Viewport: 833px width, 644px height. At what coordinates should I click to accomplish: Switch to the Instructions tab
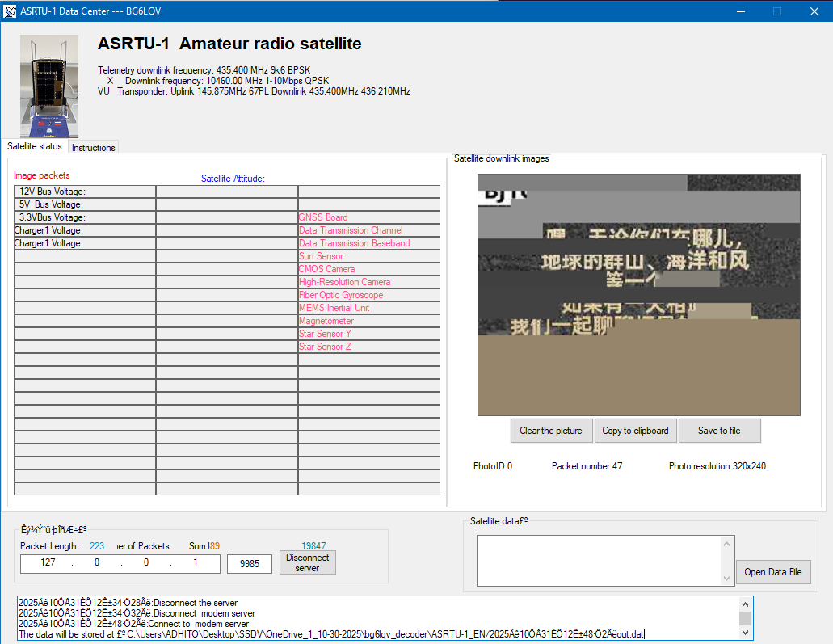pyautogui.click(x=94, y=148)
